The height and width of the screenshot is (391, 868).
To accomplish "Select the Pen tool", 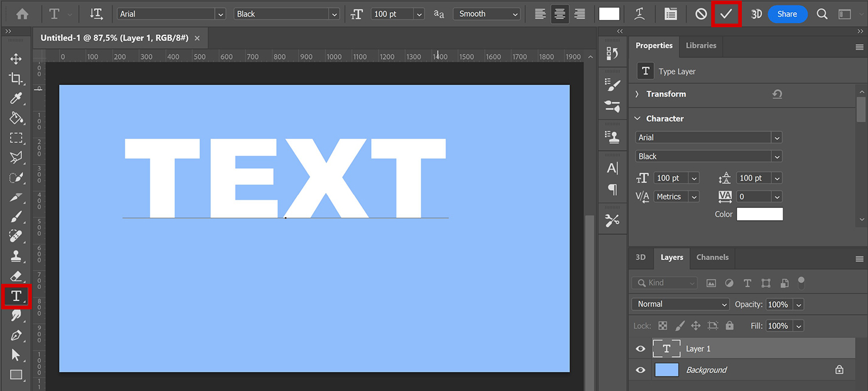I will pos(16,335).
